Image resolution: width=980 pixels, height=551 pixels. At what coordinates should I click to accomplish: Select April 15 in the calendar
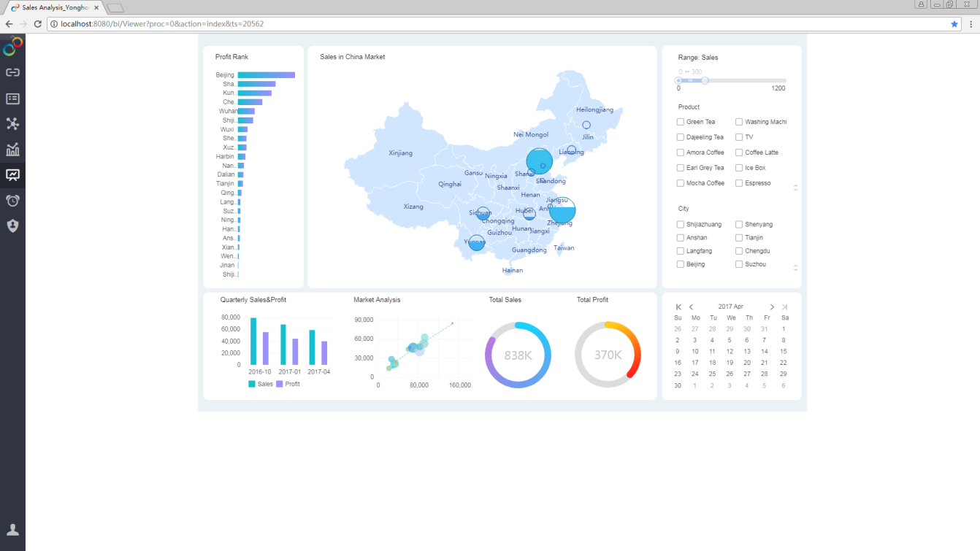click(783, 352)
